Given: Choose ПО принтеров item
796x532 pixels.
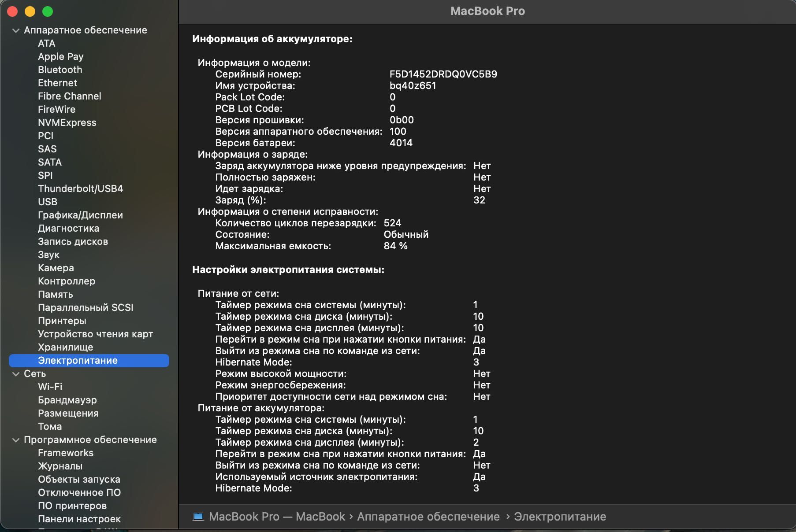Looking at the screenshot, I should (72, 506).
